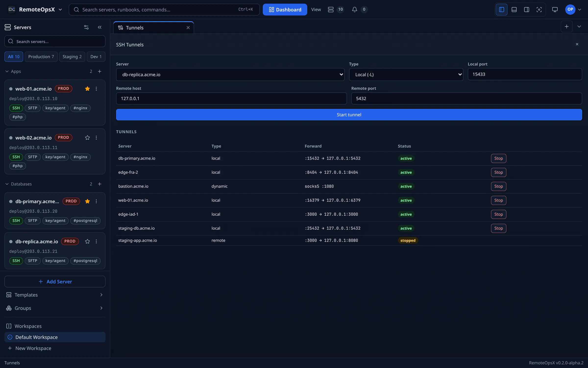Stop the edge-iad-1 tunnel
This screenshot has height=368, width=588.
(x=499, y=214)
